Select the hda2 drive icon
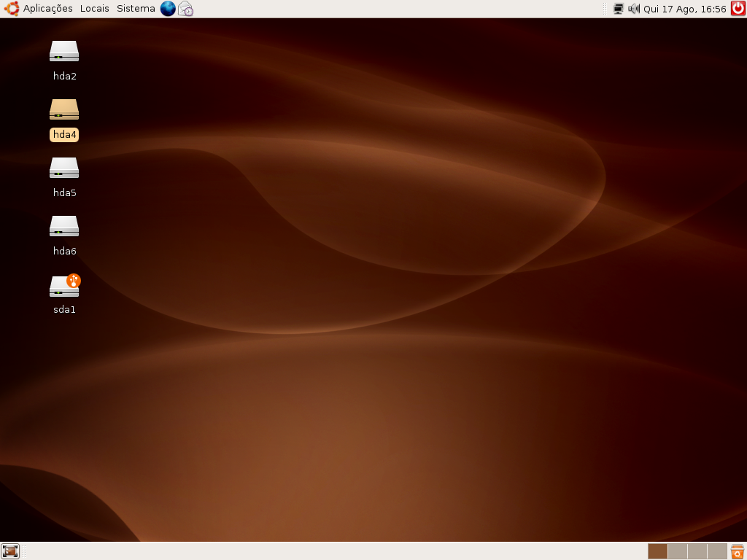Screen dimensions: 747x560 click(x=64, y=51)
